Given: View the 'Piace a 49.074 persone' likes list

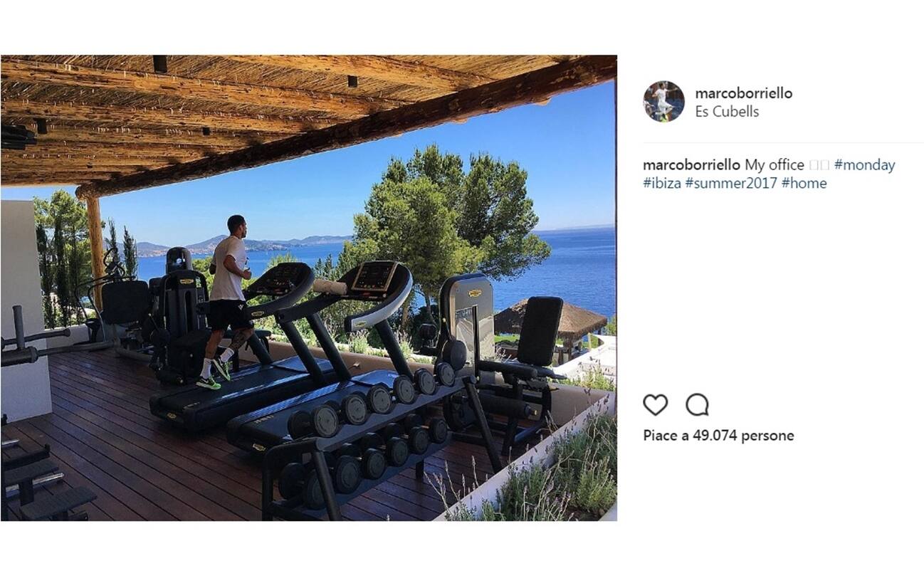Looking at the screenshot, I should click(718, 435).
